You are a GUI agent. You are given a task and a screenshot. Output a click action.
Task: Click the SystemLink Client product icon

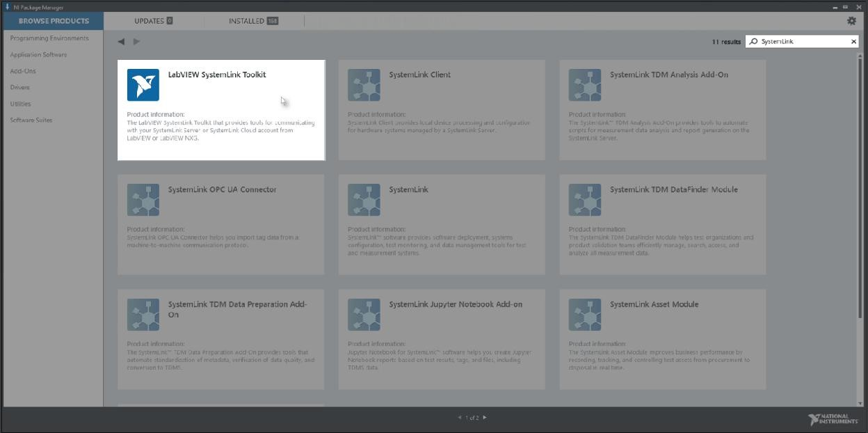pos(364,85)
